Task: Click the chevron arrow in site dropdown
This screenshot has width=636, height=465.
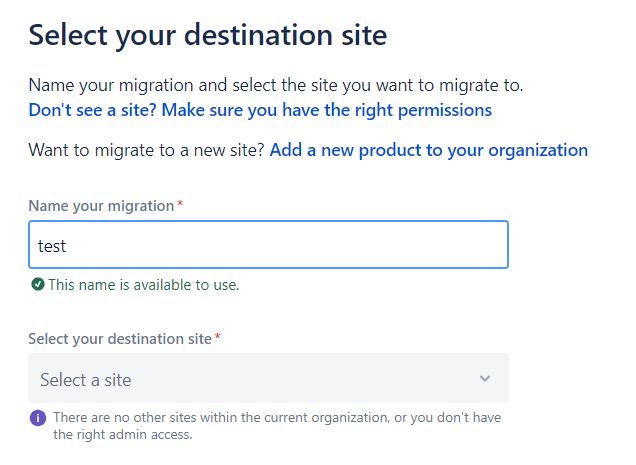Action: pyautogui.click(x=485, y=379)
